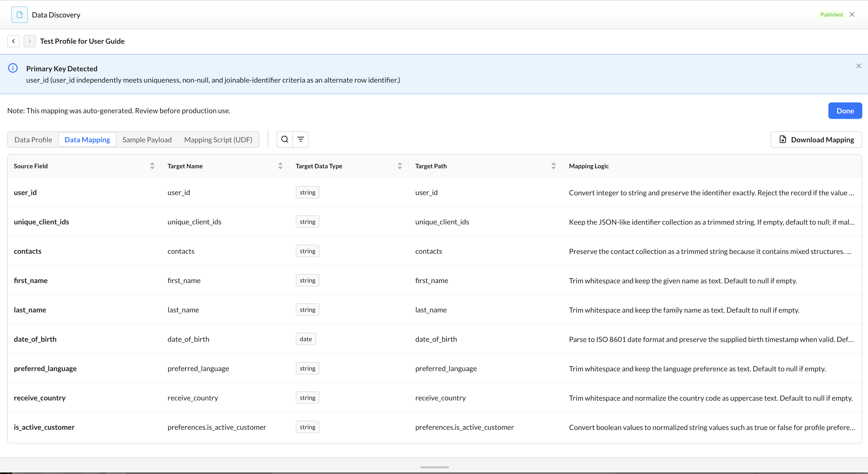Click the string badge in contacts row
Screen dimensions: 868x474
307,251
